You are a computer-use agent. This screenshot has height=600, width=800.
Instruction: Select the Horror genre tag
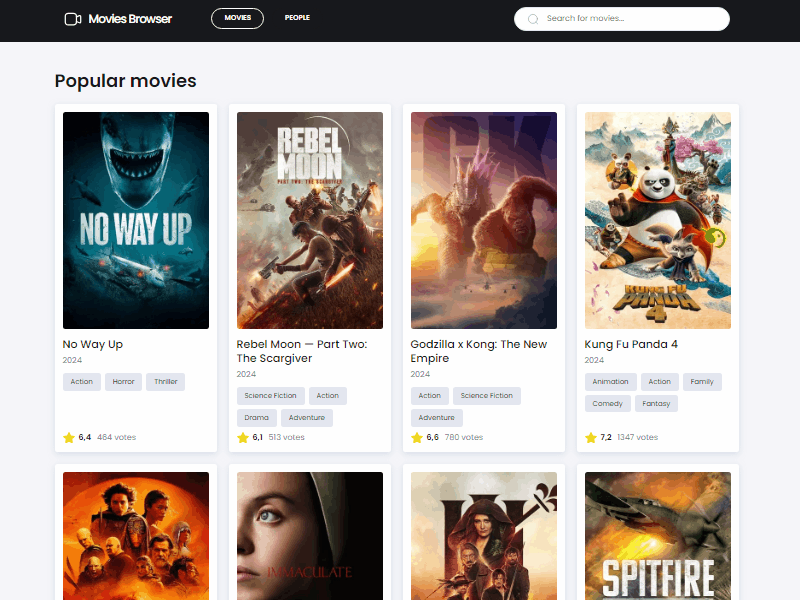coord(123,382)
